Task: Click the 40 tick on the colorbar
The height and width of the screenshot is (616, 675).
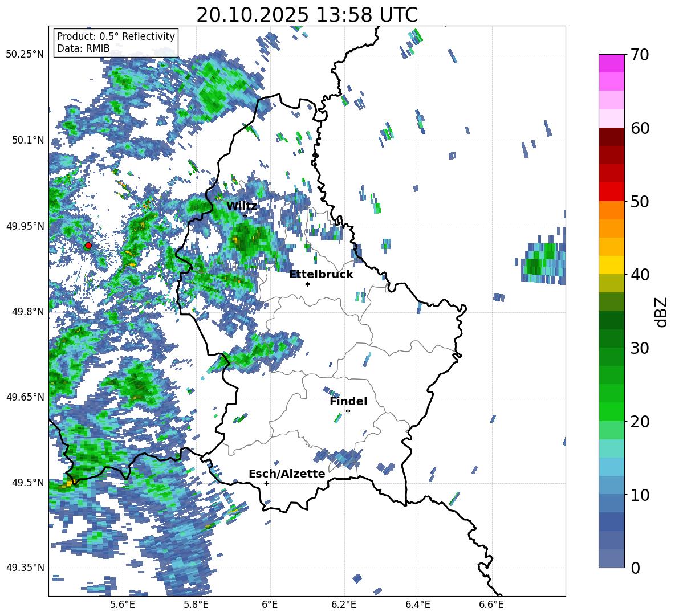Action: point(639,275)
